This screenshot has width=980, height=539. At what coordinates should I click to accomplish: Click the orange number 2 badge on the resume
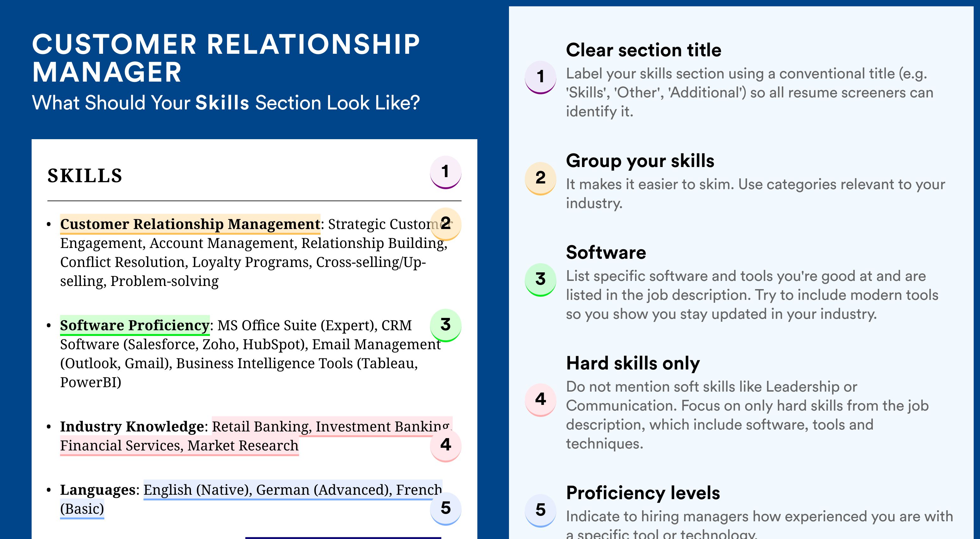pyautogui.click(x=445, y=224)
